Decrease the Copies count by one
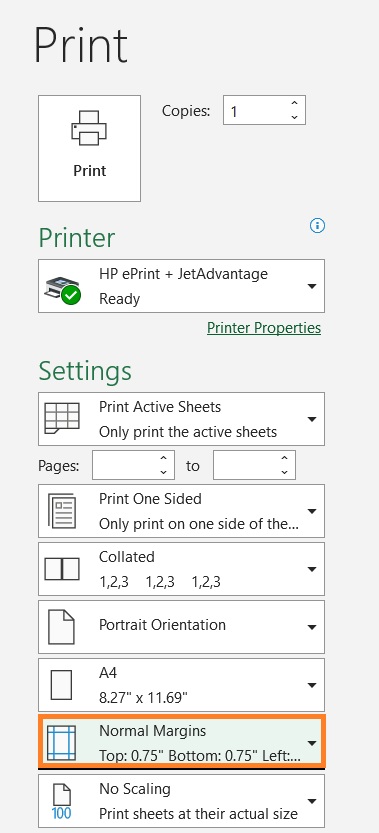Image resolution: width=379 pixels, height=833 pixels. coord(294,117)
